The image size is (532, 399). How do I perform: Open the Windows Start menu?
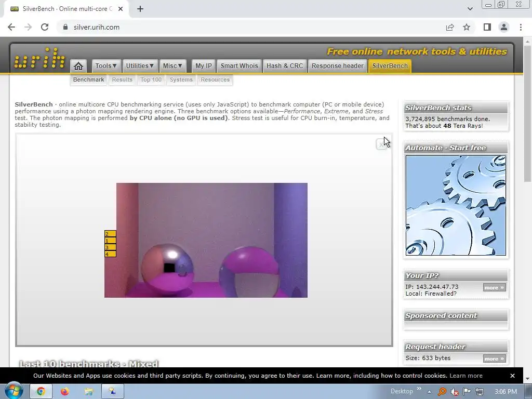(x=13, y=391)
